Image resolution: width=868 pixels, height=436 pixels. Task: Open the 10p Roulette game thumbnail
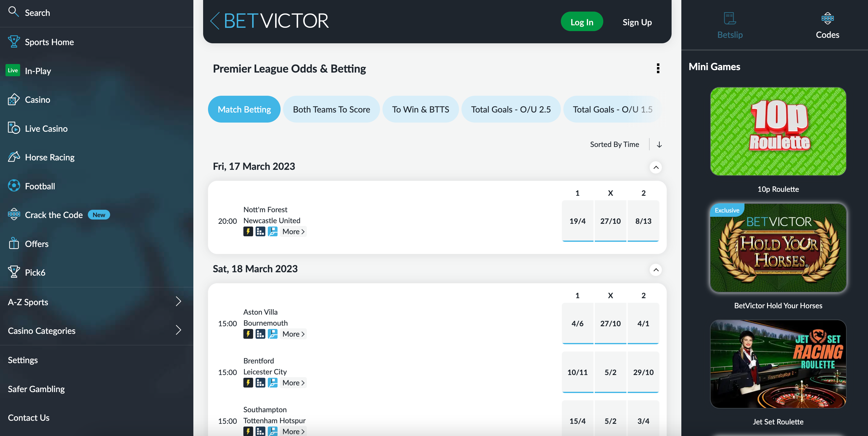(778, 131)
